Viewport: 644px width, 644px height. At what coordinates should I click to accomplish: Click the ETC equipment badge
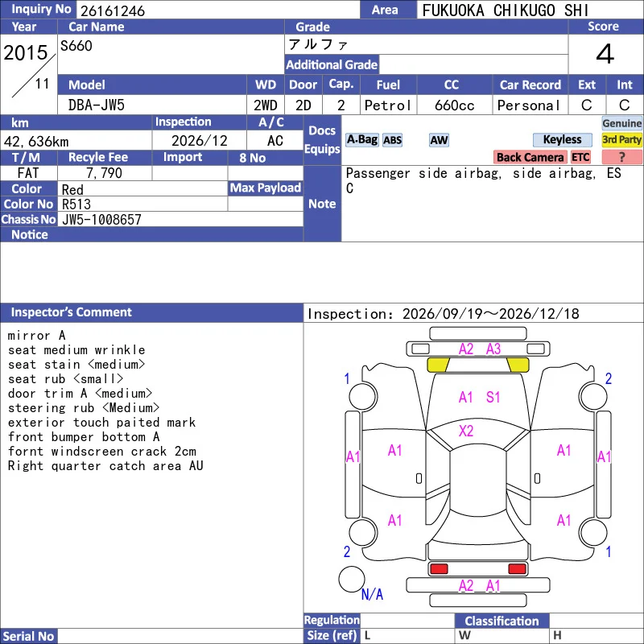[x=580, y=157]
